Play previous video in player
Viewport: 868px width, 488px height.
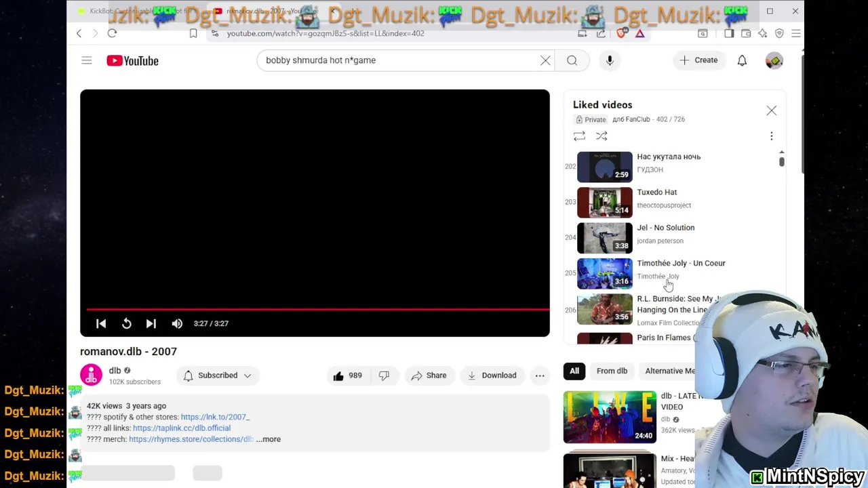(101, 324)
